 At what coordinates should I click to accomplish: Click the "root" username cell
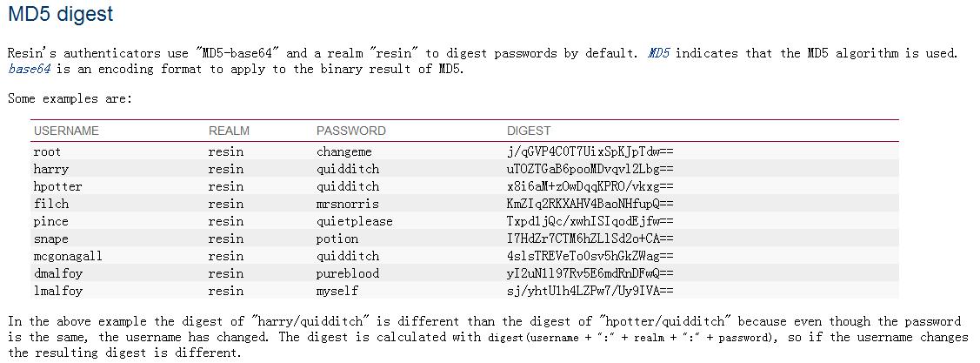click(47, 151)
